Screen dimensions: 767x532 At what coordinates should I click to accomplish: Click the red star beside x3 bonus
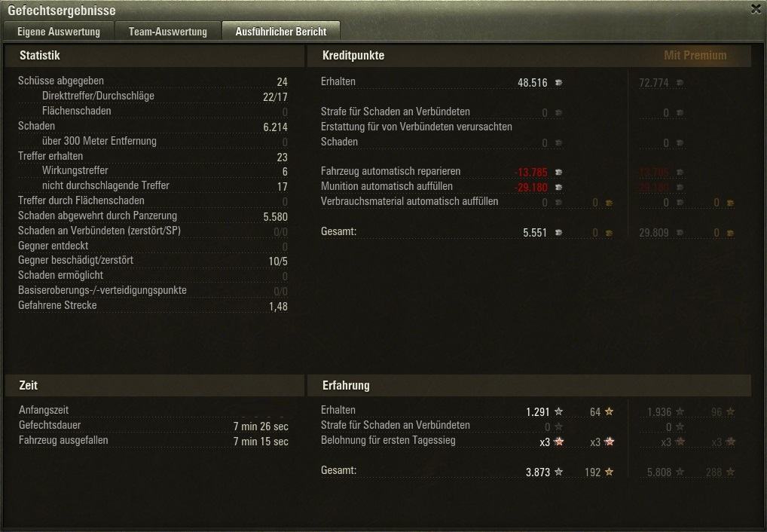tap(559, 442)
